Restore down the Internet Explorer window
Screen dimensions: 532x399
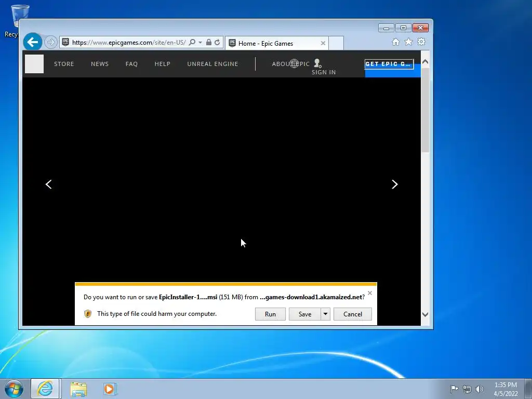tap(403, 28)
